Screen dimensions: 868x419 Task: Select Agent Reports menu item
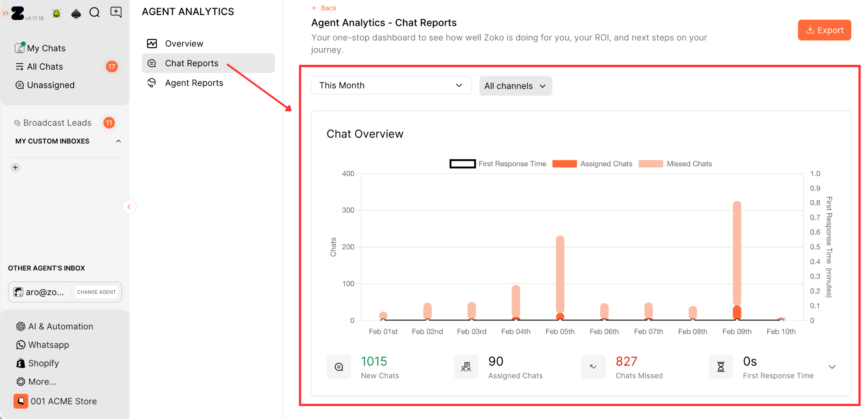pyautogui.click(x=194, y=83)
